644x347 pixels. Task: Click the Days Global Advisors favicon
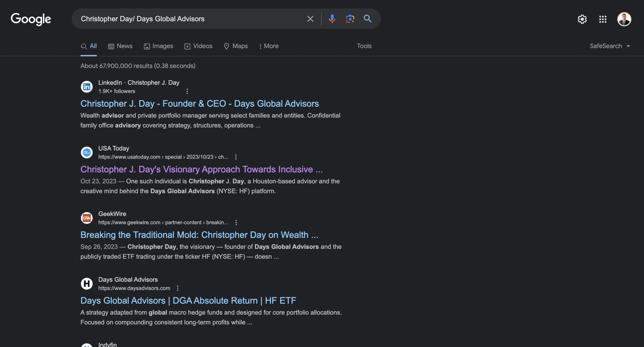(87, 284)
